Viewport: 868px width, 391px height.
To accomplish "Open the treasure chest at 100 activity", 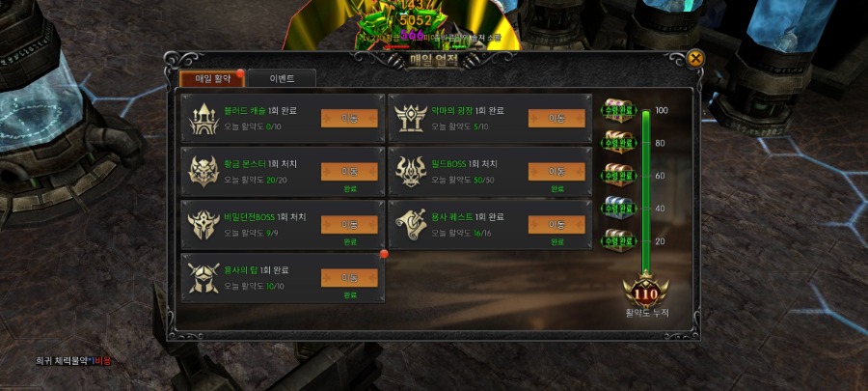I will [x=619, y=110].
